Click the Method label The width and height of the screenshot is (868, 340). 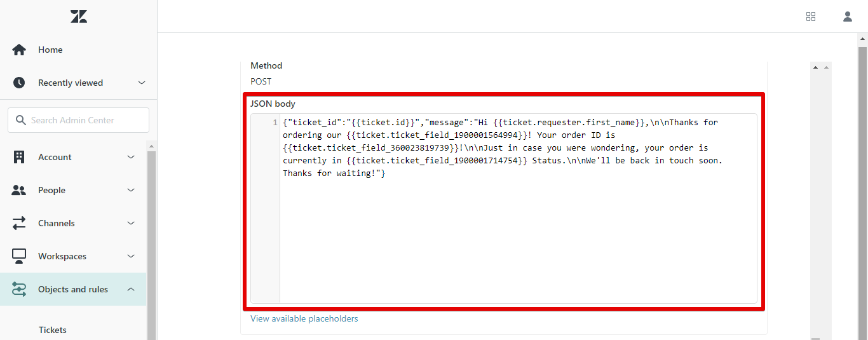click(266, 65)
